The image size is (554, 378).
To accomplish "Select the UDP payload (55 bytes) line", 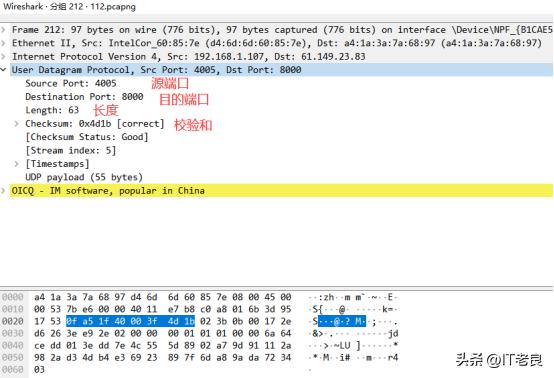I will coord(84,177).
